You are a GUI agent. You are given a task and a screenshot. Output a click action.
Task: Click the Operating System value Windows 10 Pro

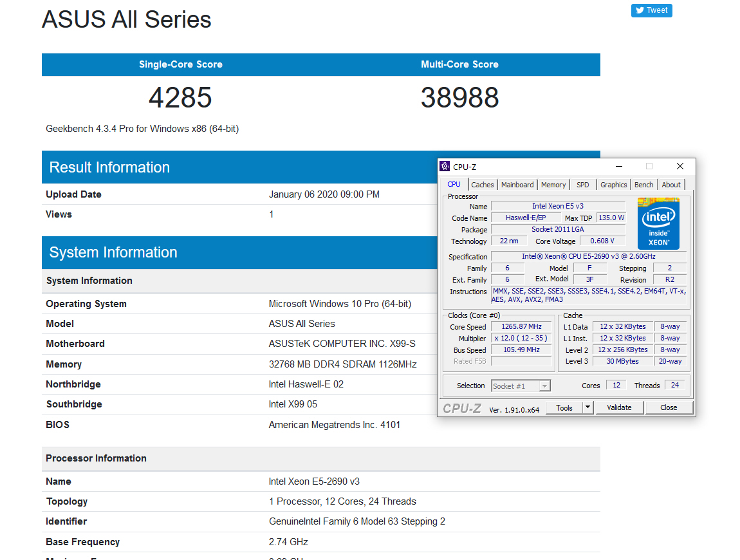340,304
